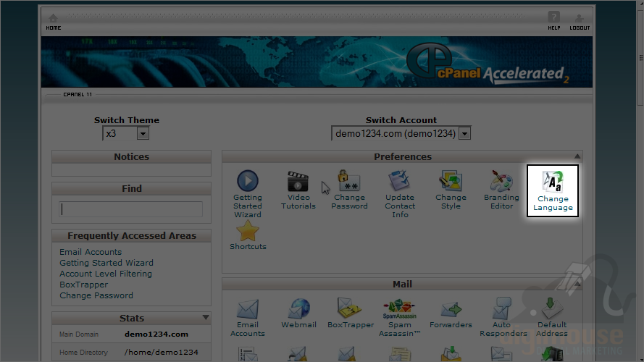The width and height of the screenshot is (644, 362).
Task: Open the Forwarders icon
Action: [x=451, y=314]
